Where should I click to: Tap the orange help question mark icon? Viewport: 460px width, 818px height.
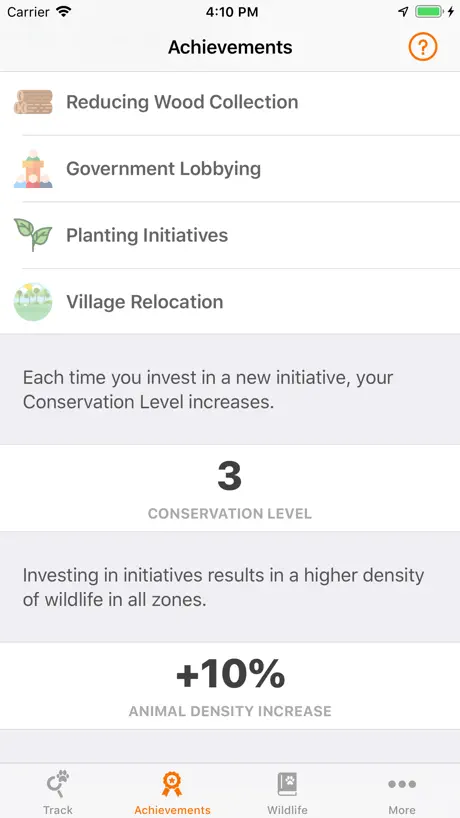click(422, 47)
